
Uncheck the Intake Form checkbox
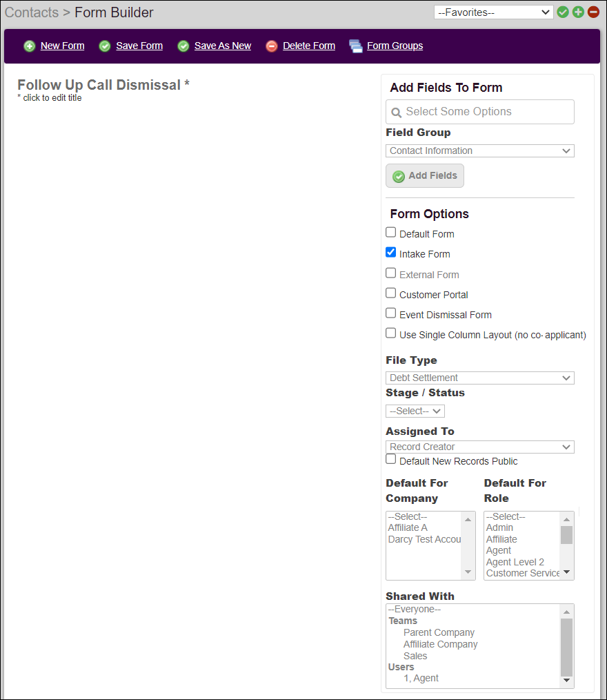coord(390,252)
